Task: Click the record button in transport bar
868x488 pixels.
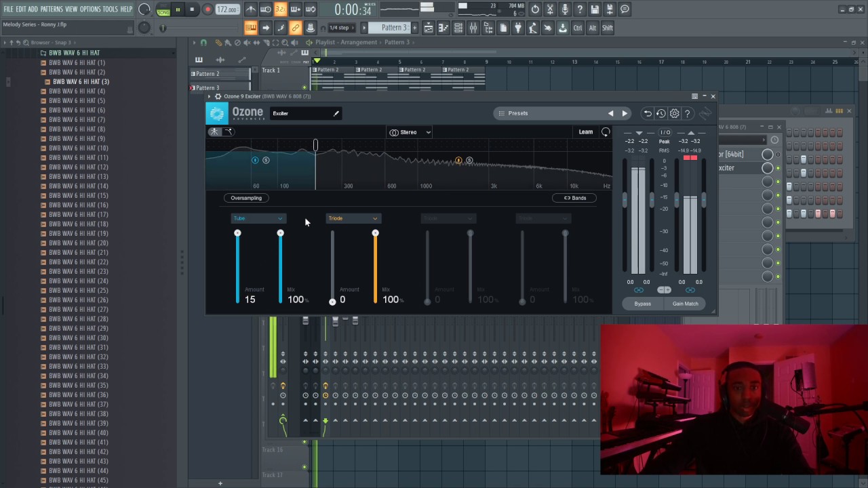Action: point(208,9)
